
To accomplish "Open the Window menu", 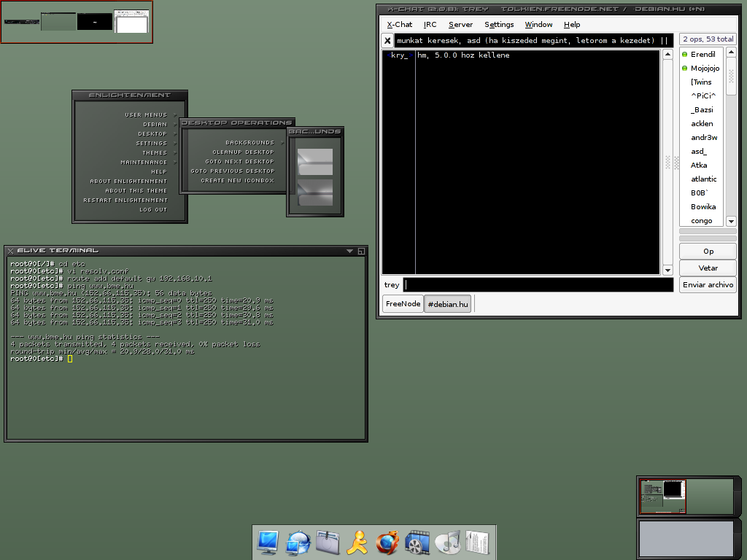I will (x=538, y=24).
